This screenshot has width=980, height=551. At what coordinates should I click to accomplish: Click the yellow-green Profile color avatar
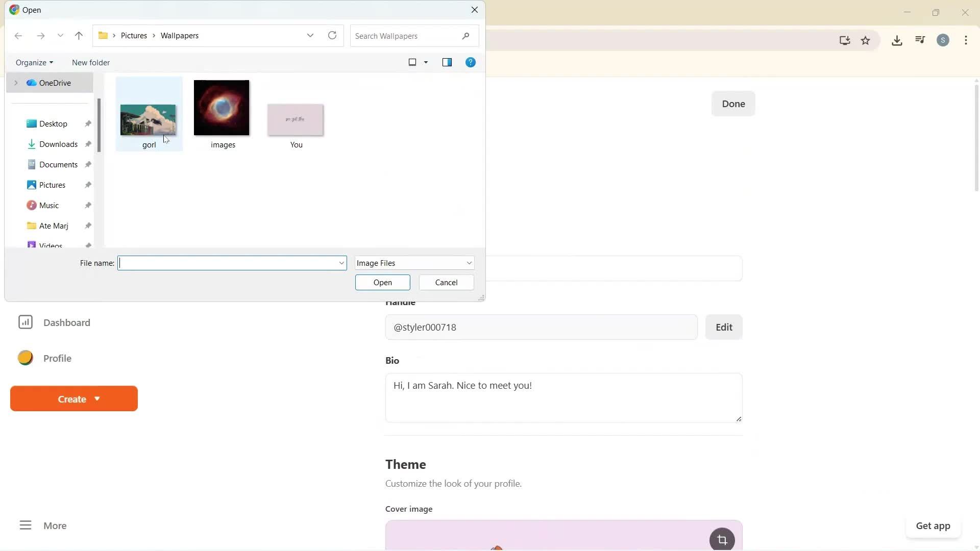[25, 358]
